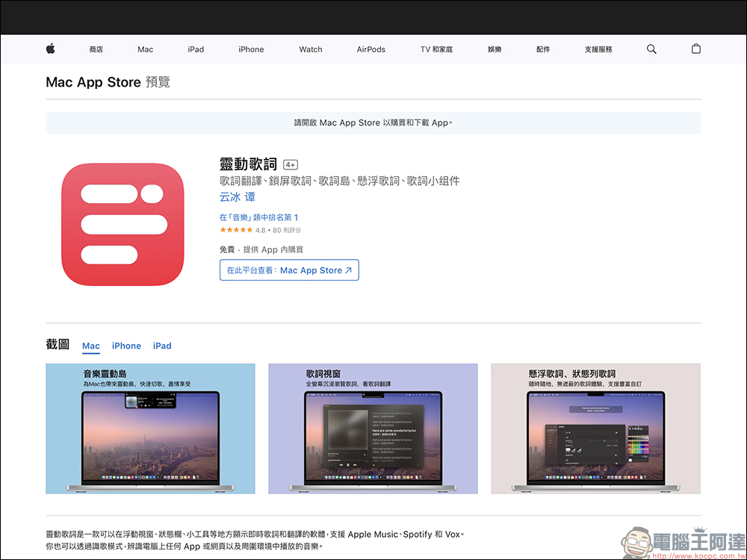Open the shopping bag icon

pos(696,49)
